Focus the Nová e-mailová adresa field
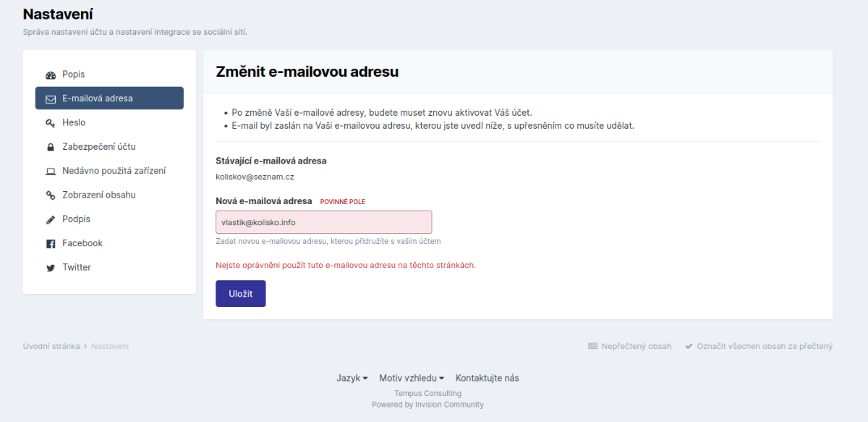Image resolution: width=868 pixels, height=422 pixels. pyautogui.click(x=323, y=222)
